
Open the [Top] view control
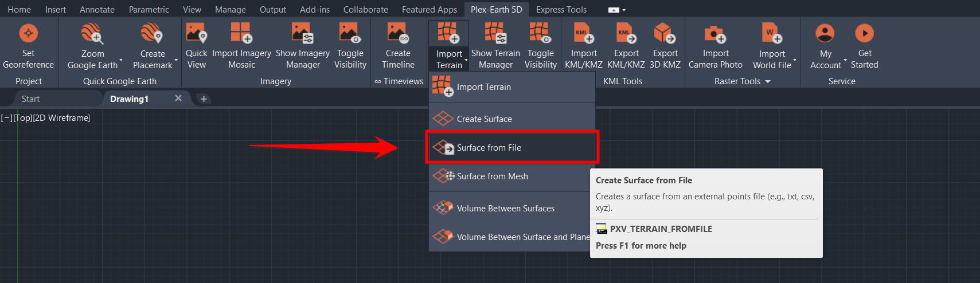22,118
